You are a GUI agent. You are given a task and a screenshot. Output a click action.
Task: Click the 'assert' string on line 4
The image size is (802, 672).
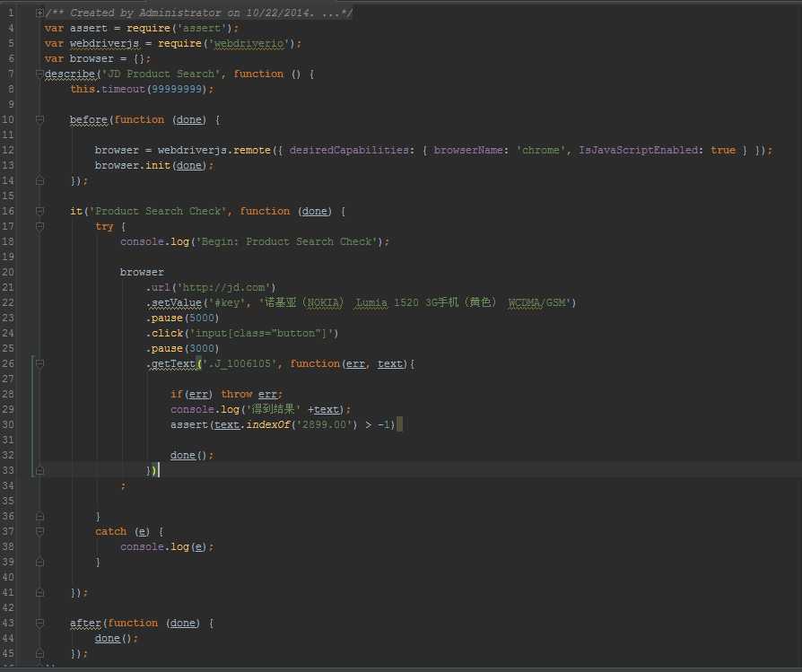coord(201,28)
